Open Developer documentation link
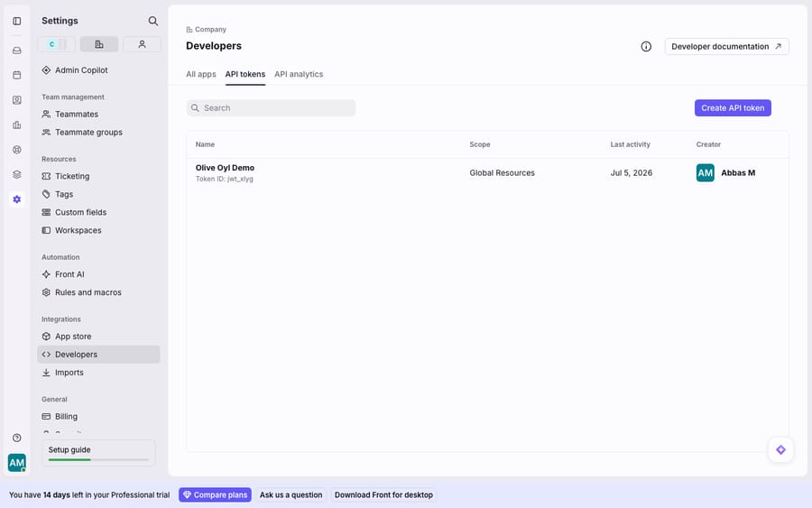This screenshot has height=508, width=812. coord(726,47)
